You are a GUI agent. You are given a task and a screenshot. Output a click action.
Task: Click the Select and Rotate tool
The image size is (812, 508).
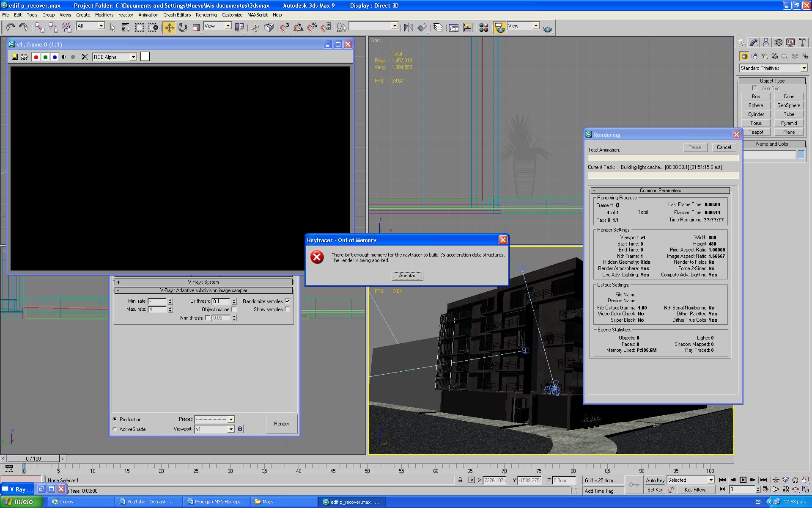(x=183, y=28)
